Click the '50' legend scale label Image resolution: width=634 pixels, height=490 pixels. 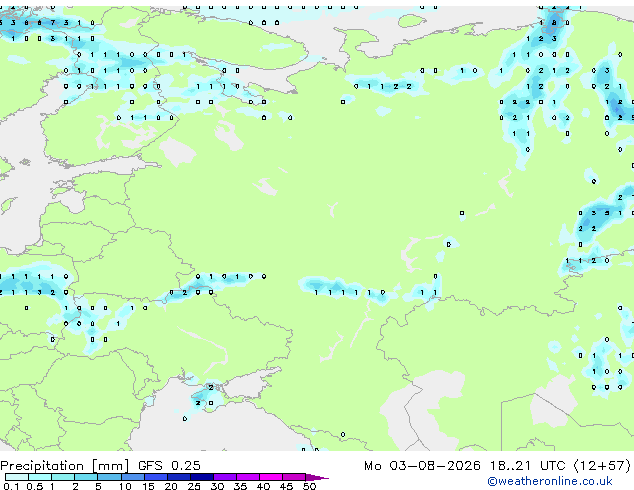pos(310,486)
